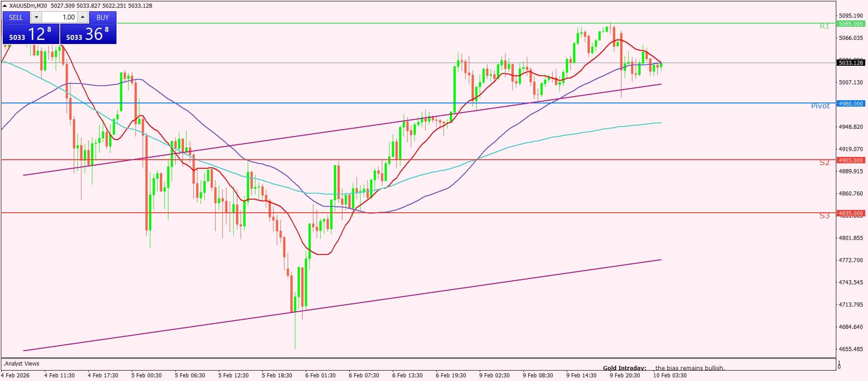This screenshot has height=381, width=868.
Task: Click the 4 Feb 11:30 time label
Action: [x=59, y=375]
